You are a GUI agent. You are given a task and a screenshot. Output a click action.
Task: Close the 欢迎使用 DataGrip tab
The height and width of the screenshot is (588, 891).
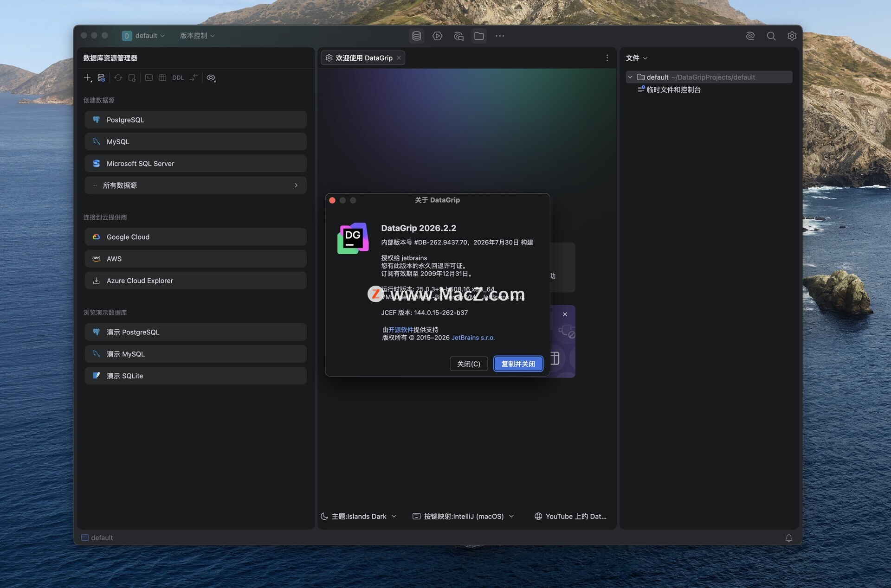coord(399,58)
